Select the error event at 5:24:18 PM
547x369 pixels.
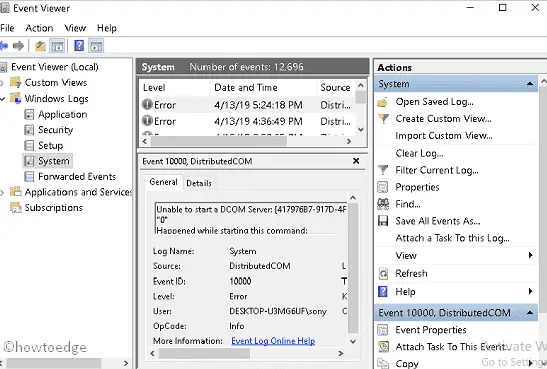click(247, 105)
